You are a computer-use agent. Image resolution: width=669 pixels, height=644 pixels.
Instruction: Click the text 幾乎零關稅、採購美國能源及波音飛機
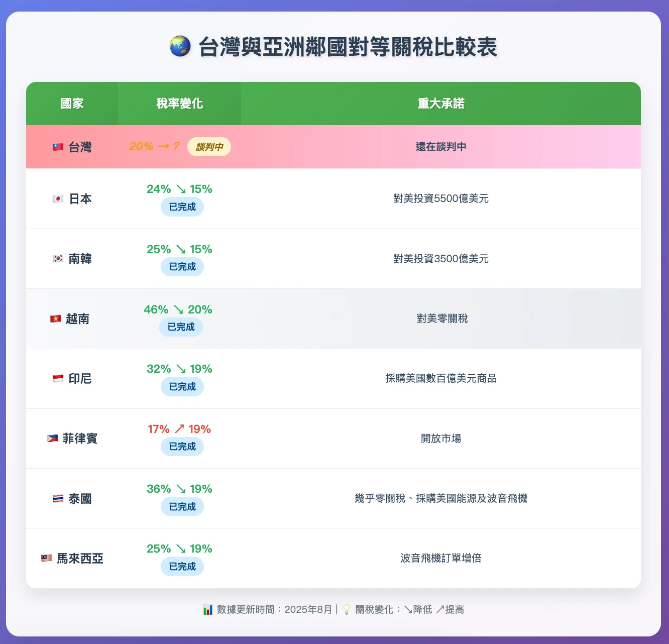tap(441, 499)
